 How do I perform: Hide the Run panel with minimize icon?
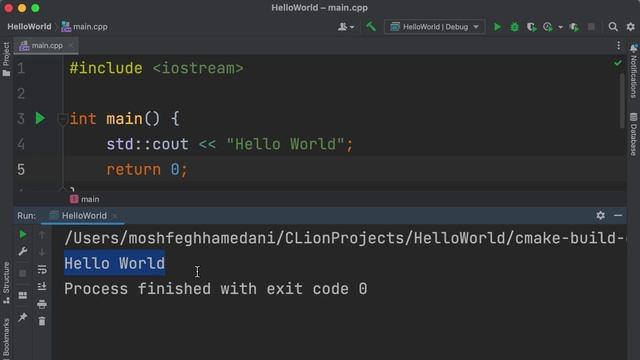tap(618, 216)
